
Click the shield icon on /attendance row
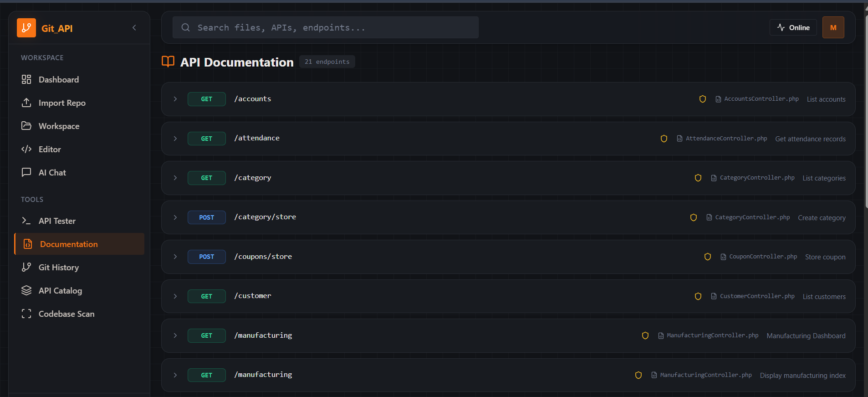[x=664, y=139]
